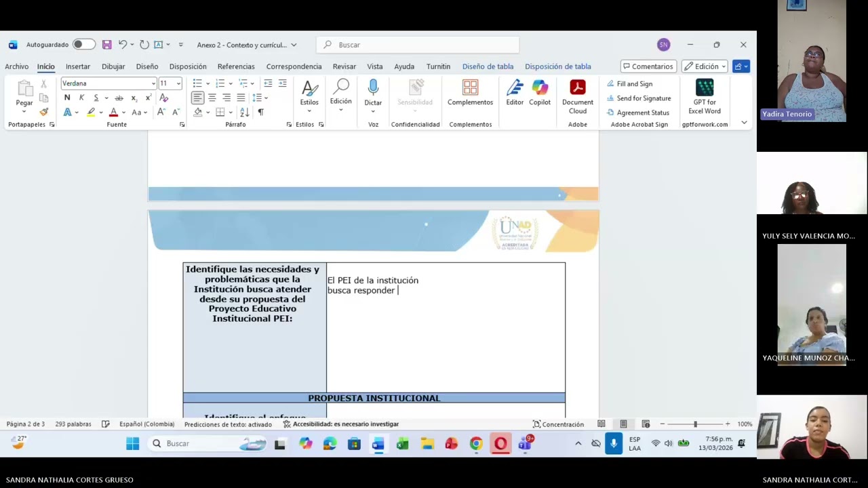Toggle Concentración focus mode
The width and height of the screenshot is (868, 488).
(x=558, y=424)
